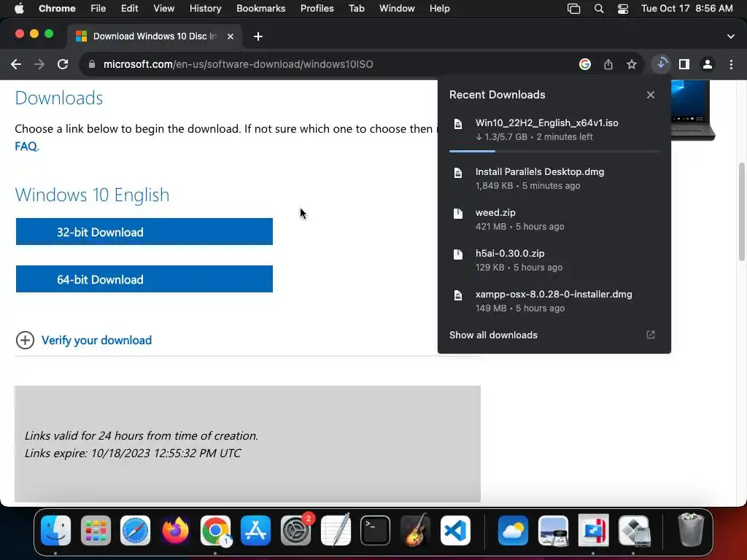The image size is (747, 560).
Task: Open the Apple menu
Action: pyautogui.click(x=19, y=9)
